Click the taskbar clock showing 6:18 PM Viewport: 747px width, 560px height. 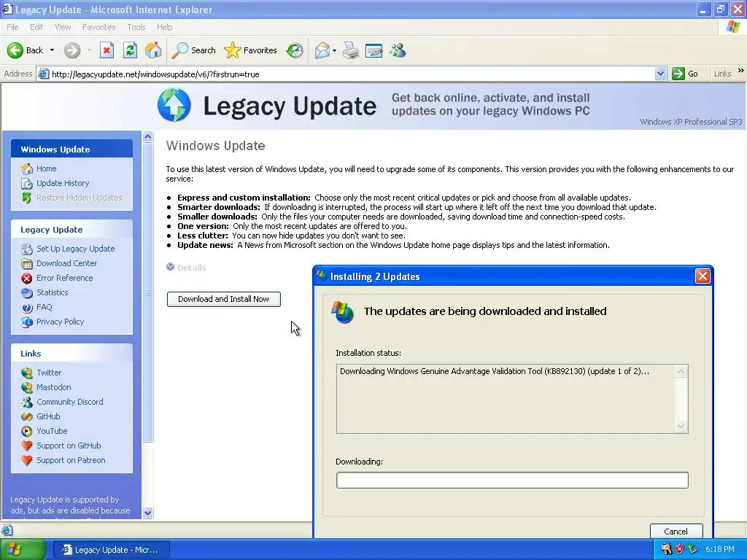click(x=720, y=550)
